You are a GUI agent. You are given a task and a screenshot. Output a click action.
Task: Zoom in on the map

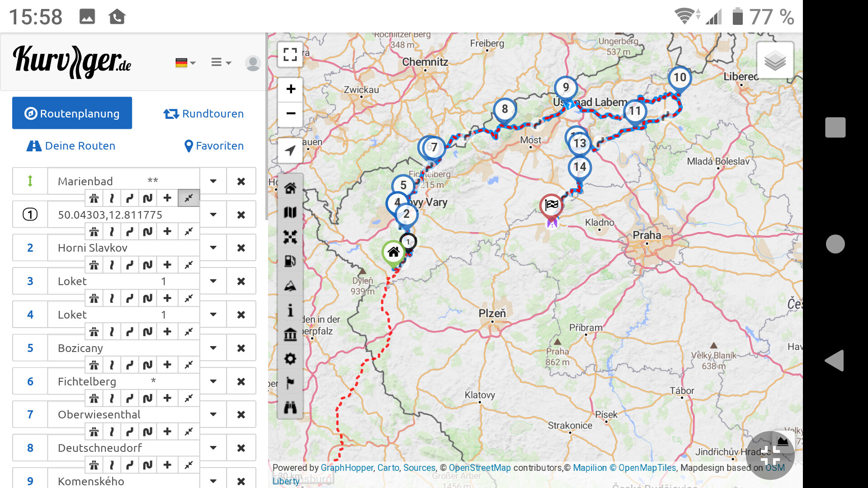point(291,89)
